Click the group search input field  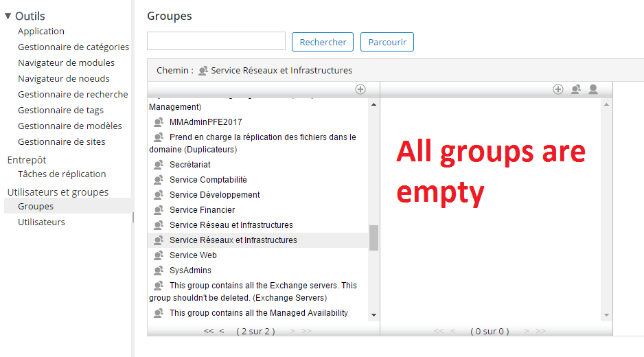click(x=216, y=41)
